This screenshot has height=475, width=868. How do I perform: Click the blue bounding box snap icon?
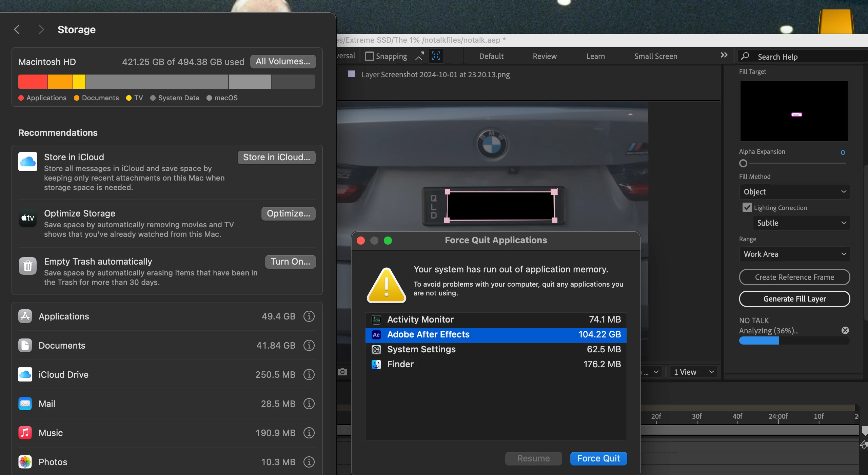click(436, 56)
